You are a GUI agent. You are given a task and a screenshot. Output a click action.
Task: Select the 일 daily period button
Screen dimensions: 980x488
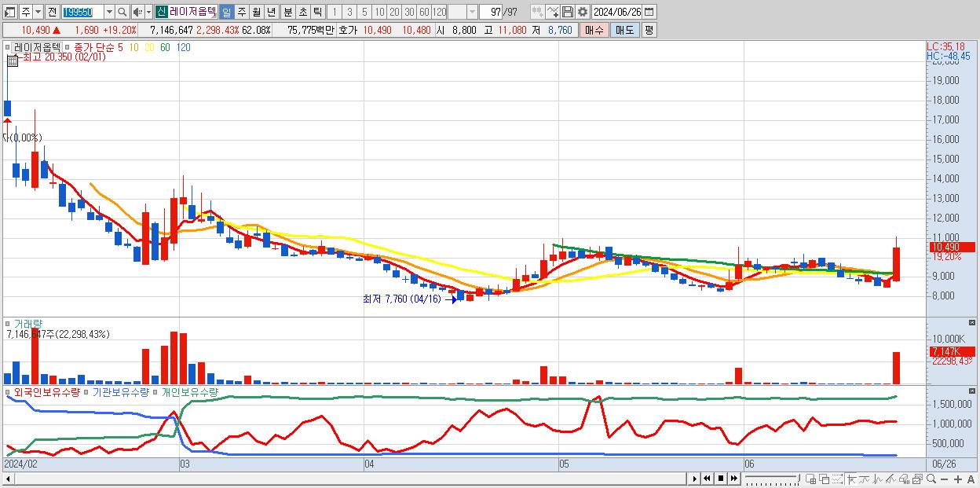[226, 12]
